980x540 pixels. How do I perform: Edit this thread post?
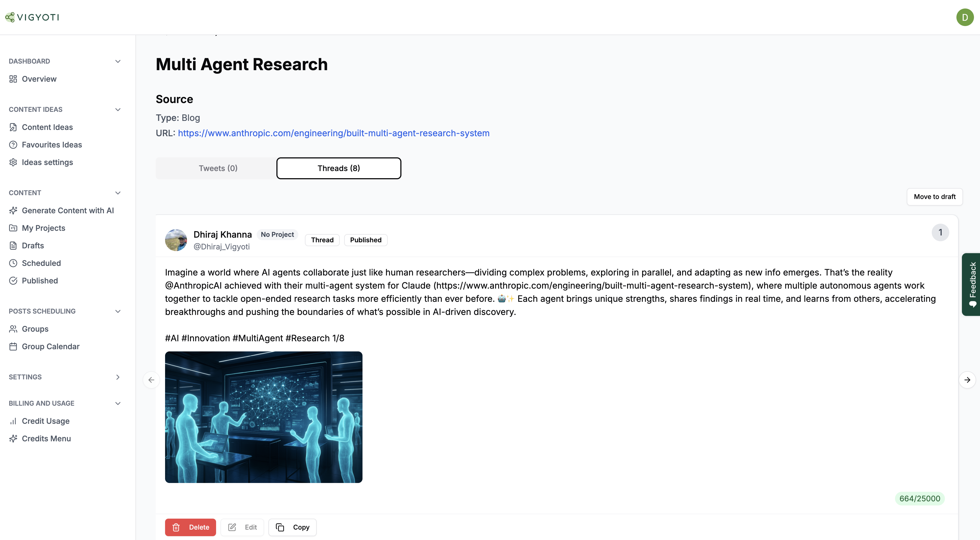[x=242, y=527]
